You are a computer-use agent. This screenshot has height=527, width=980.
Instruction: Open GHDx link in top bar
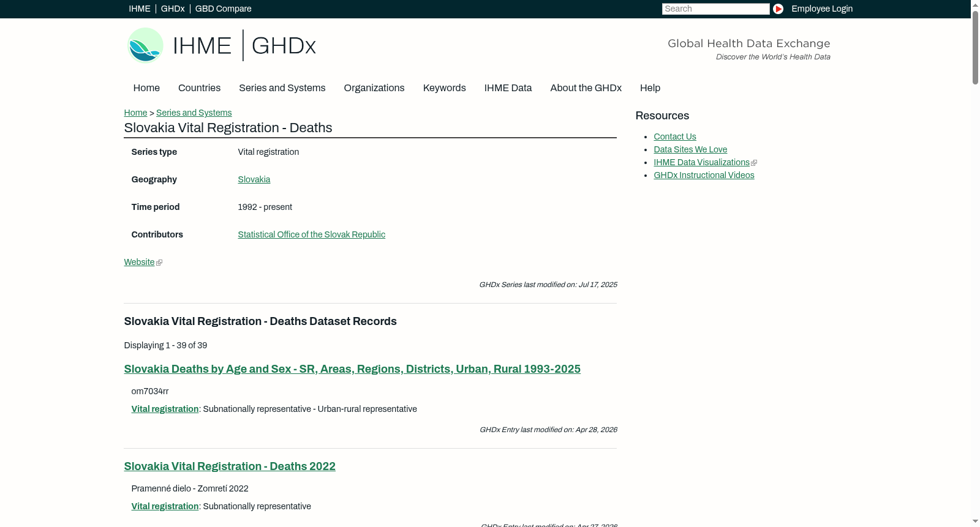[173, 9]
